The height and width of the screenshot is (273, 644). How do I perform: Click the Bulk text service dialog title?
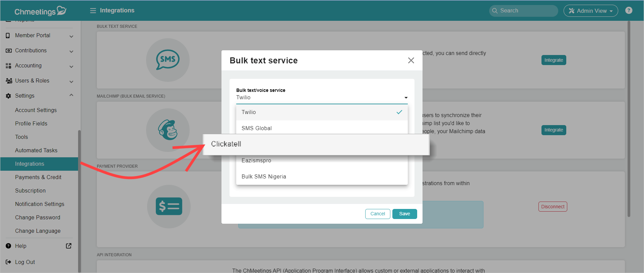(264, 61)
